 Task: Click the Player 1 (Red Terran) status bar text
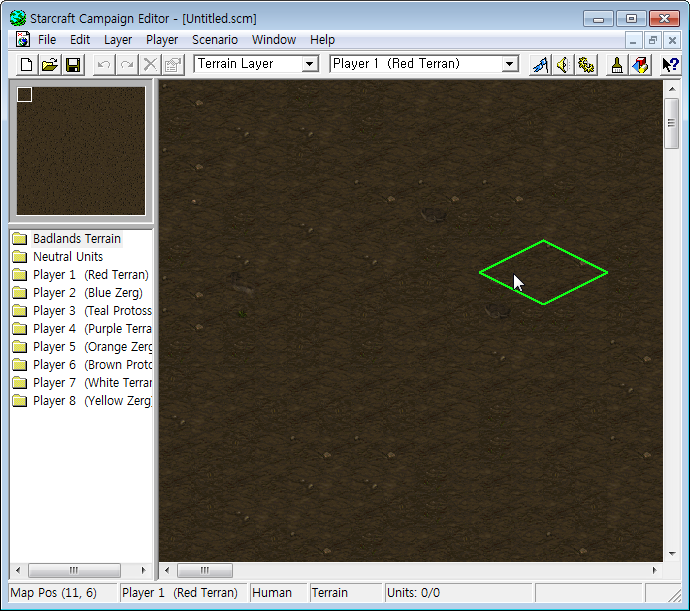tap(180, 593)
